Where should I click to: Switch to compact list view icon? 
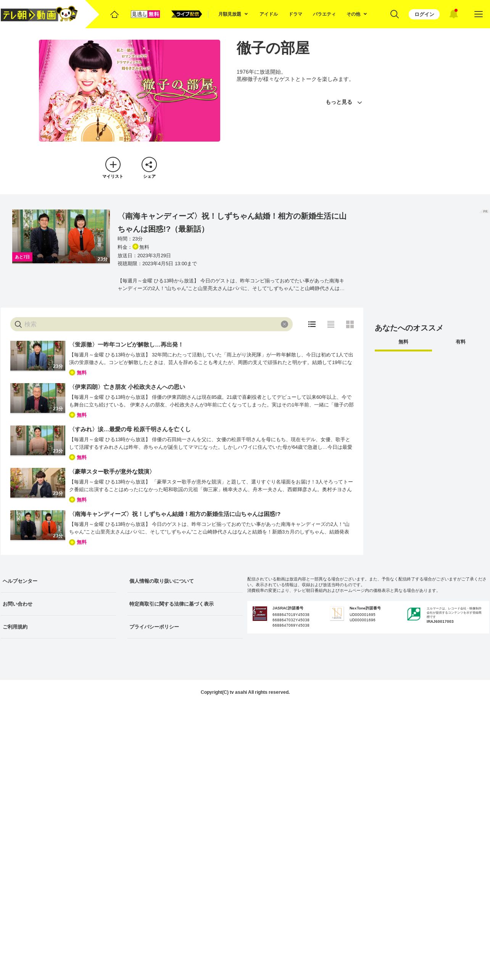(331, 324)
